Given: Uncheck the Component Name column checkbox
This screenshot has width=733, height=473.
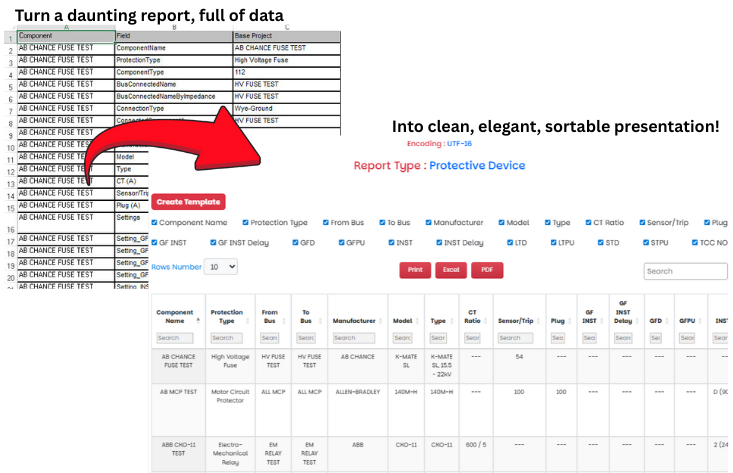Looking at the screenshot, I should click(x=155, y=222).
